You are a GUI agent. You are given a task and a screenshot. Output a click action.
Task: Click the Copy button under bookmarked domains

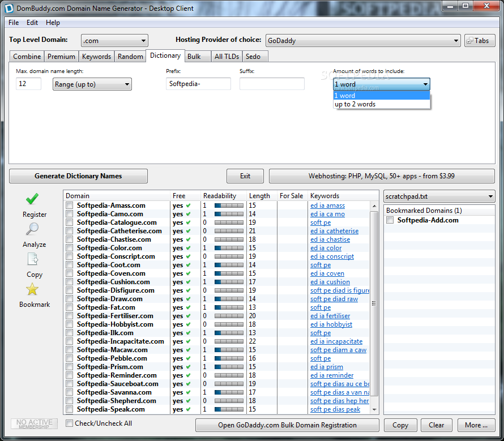(400, 425)
